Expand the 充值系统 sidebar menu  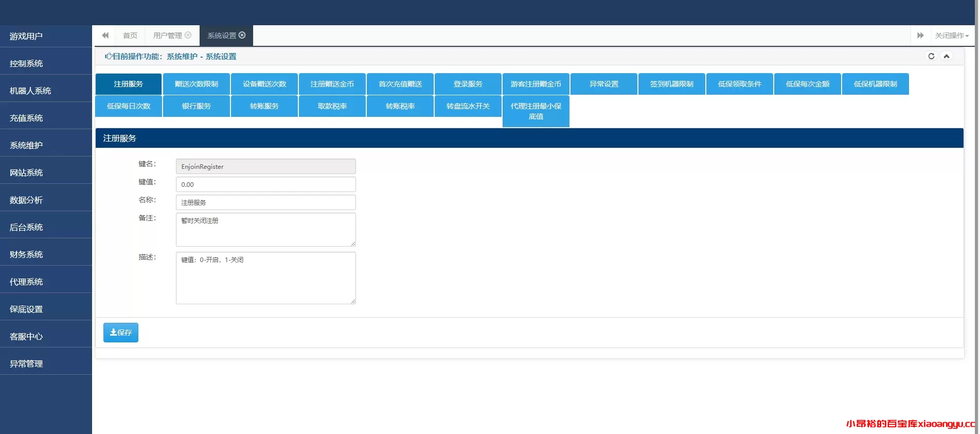pos(26,118)
